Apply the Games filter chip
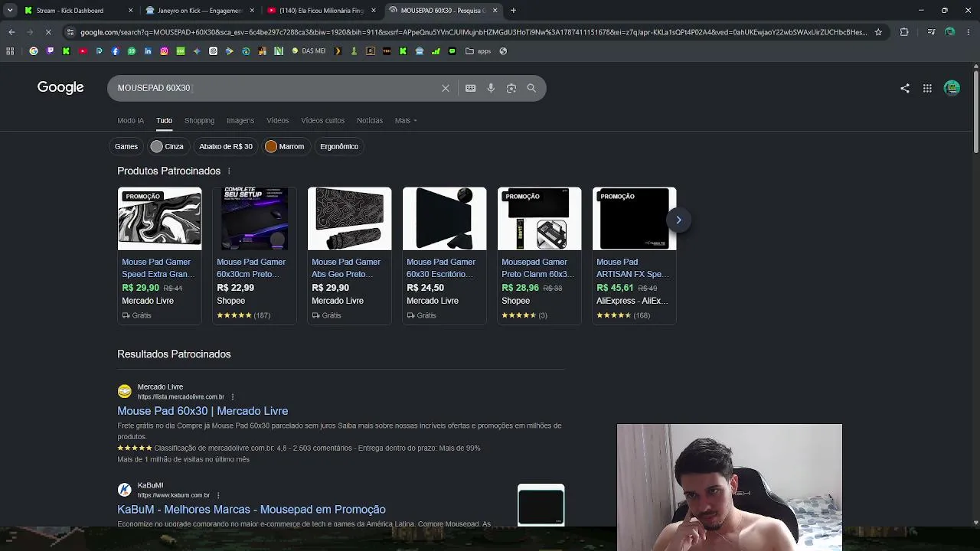Viewport: 980px width, 551px height. 126,146
